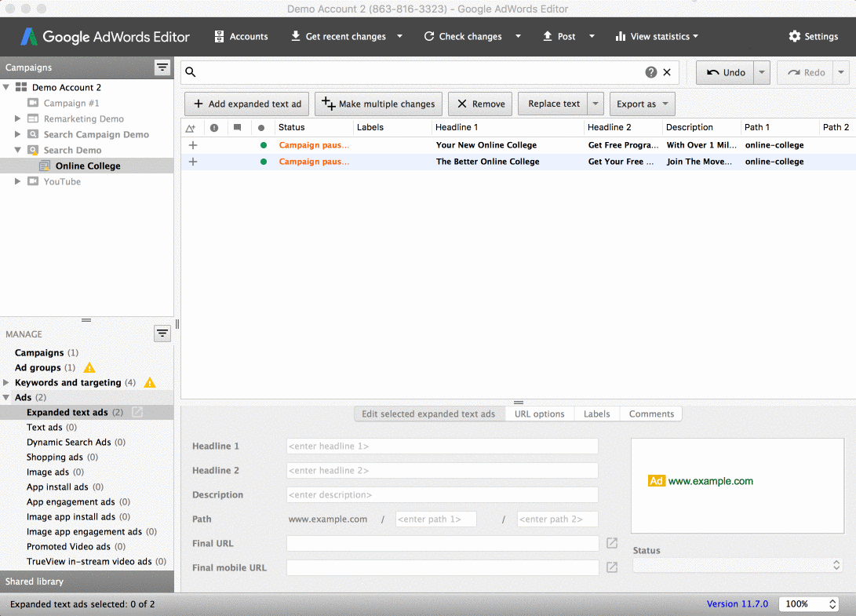The image size is (856, 616).
Task: Open the Settings gear
Action: [x=814, y=37]
